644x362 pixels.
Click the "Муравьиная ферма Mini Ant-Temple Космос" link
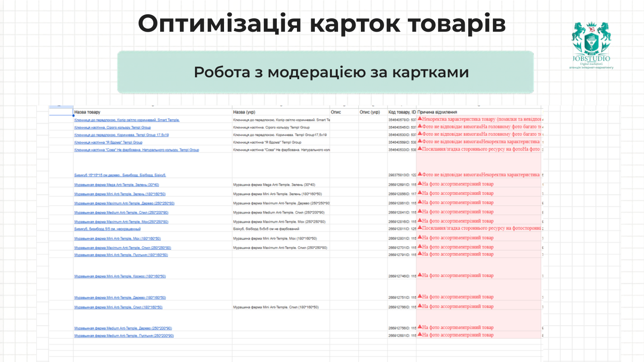coord(119,276)
